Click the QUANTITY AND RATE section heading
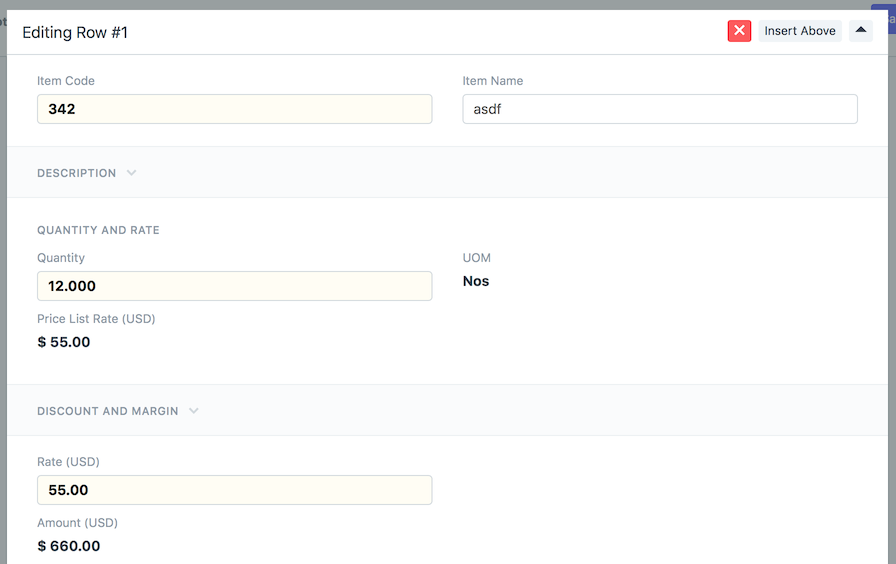The width and height of the screenshot is (896, 564). click(98, 230)
